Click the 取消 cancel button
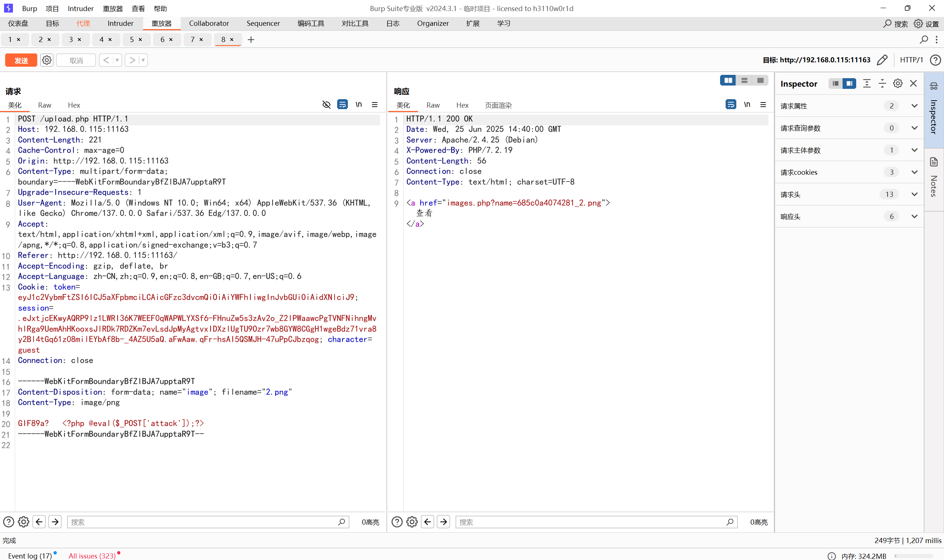The height and width of the screenshot is (560, 944). pos(76,60)
